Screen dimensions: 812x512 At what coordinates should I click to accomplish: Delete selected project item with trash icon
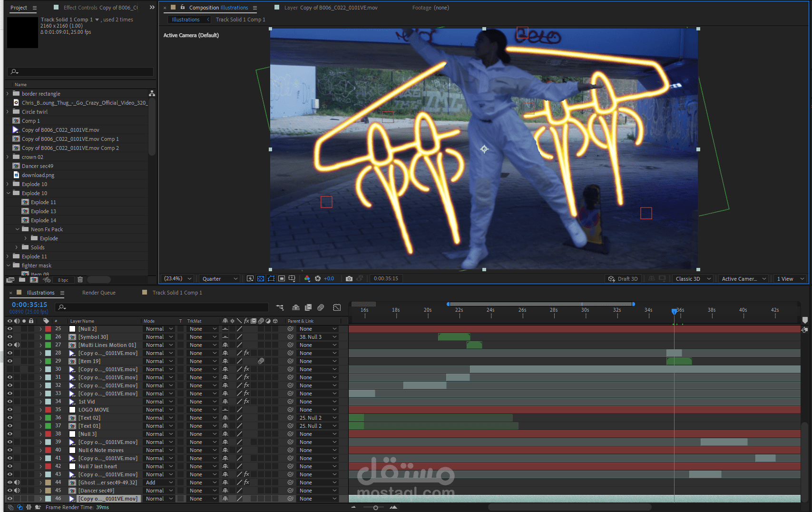pos(80,280)
